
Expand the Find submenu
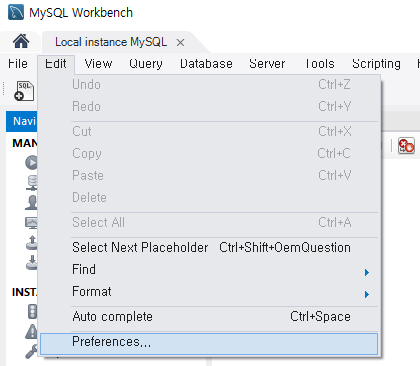tap(209, 269)
